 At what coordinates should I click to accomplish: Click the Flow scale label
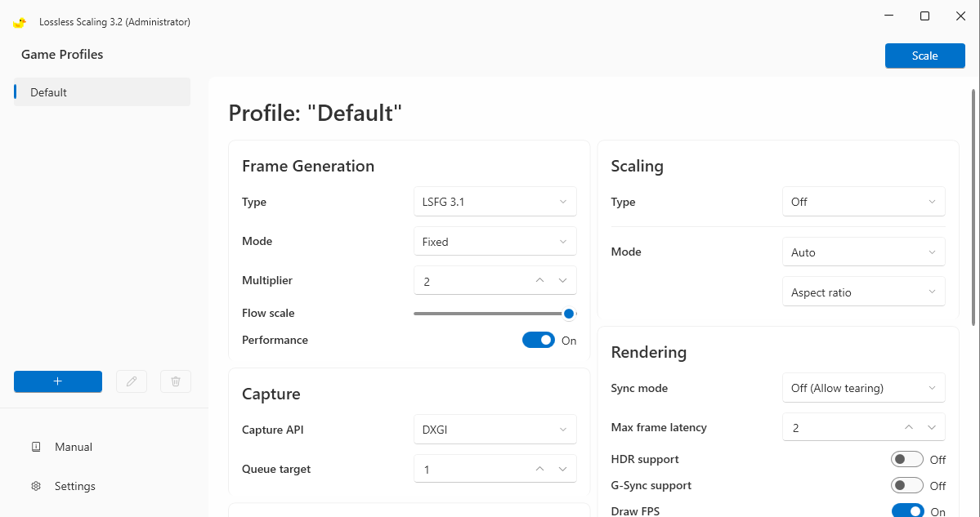268,313
